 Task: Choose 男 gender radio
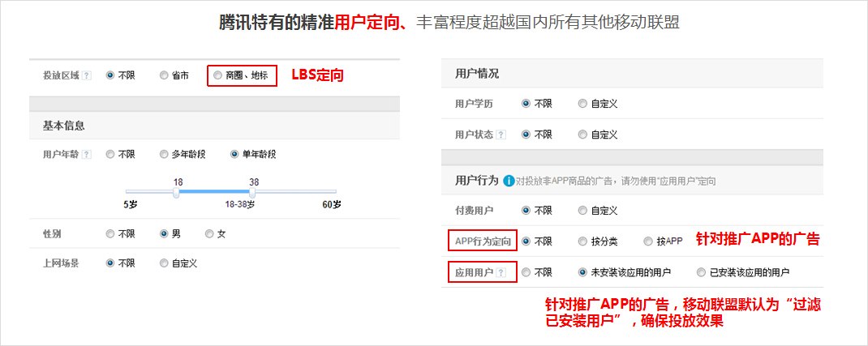coord(164,234)
